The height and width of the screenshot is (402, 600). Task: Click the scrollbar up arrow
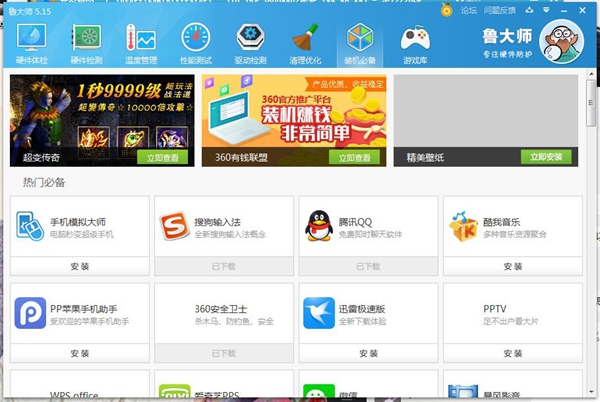coord(591,74)
